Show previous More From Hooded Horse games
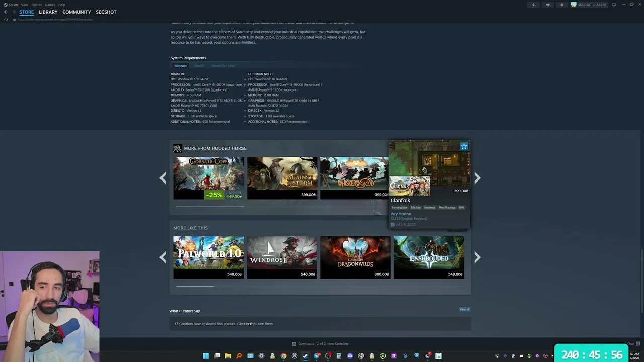The height and width of the screenshot is (362, 644). (163, 178)
